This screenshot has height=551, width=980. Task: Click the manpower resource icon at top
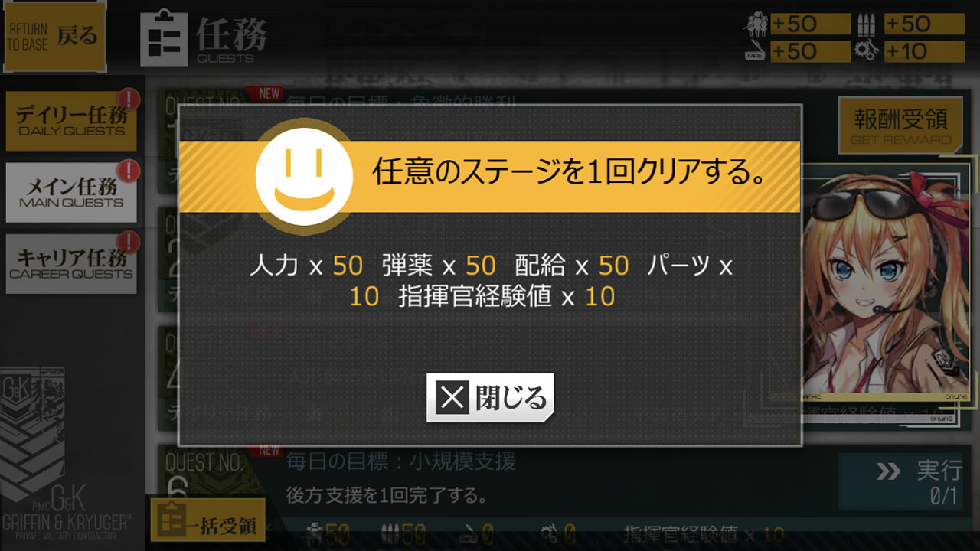pyautogui.click(x=756, y=24)
